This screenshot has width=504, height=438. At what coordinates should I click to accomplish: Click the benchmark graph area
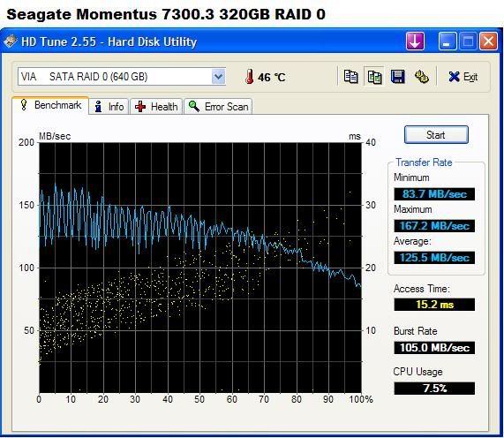tap(200, 268)
